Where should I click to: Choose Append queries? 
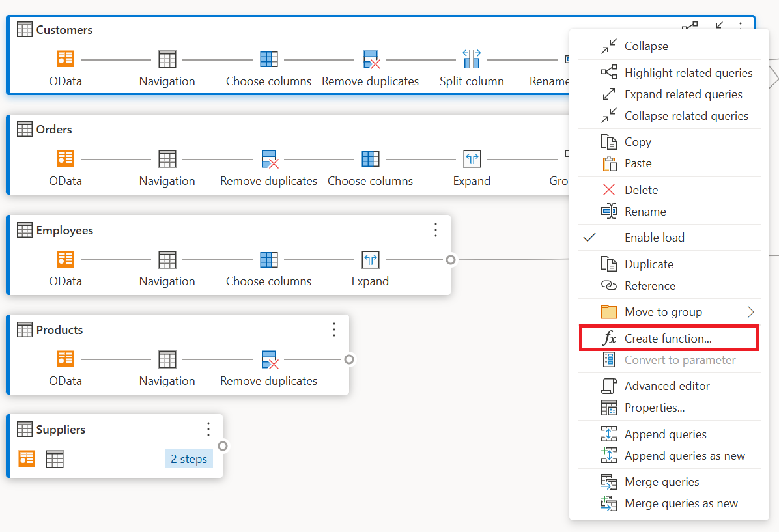point(669,434)
